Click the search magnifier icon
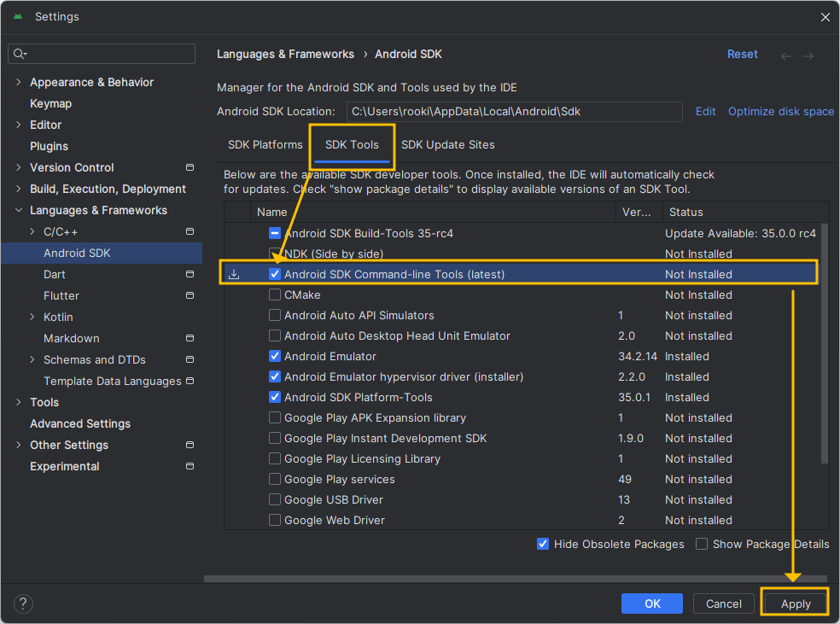The image size is (840, 624). click(x=20, y=54)
